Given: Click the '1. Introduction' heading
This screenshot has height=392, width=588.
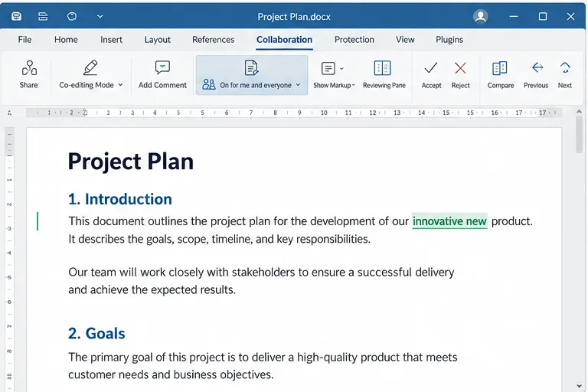Looking at the screenshot, I should [120, 199].
